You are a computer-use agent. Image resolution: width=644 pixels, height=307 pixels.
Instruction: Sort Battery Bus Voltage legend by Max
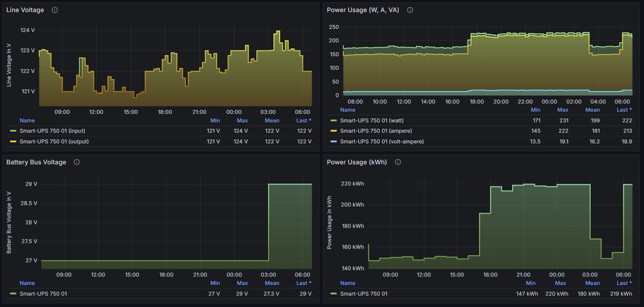pyautogui.click(x=243, y=283)
